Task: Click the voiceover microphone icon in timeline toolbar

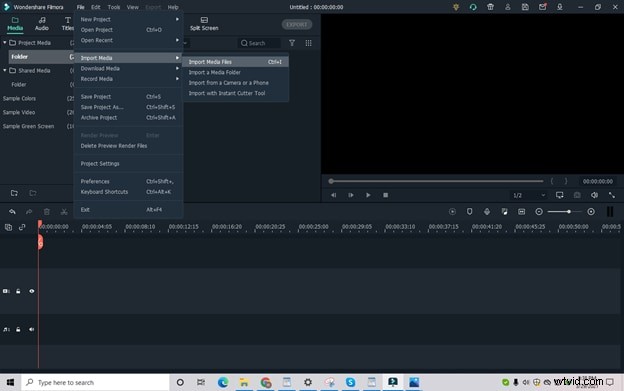Action: (x=487, y=212)
